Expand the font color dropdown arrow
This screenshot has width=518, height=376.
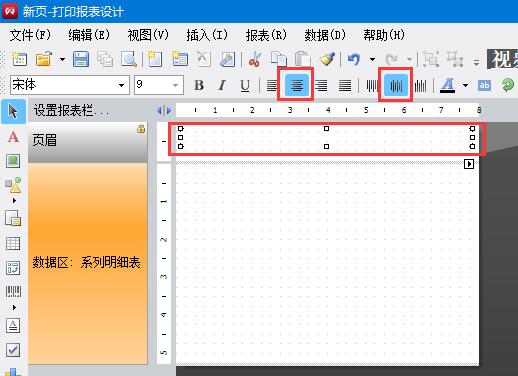coord(465,86)
